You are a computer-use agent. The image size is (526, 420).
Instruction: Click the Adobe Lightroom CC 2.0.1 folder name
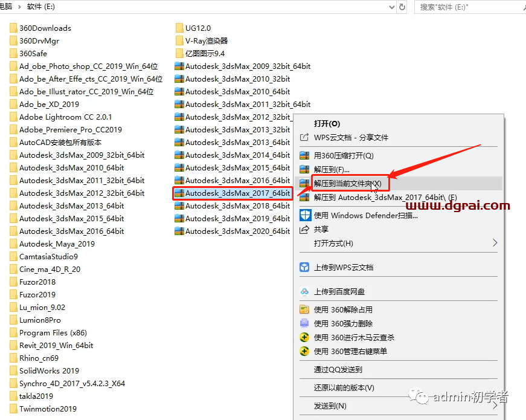click(65, 117)
